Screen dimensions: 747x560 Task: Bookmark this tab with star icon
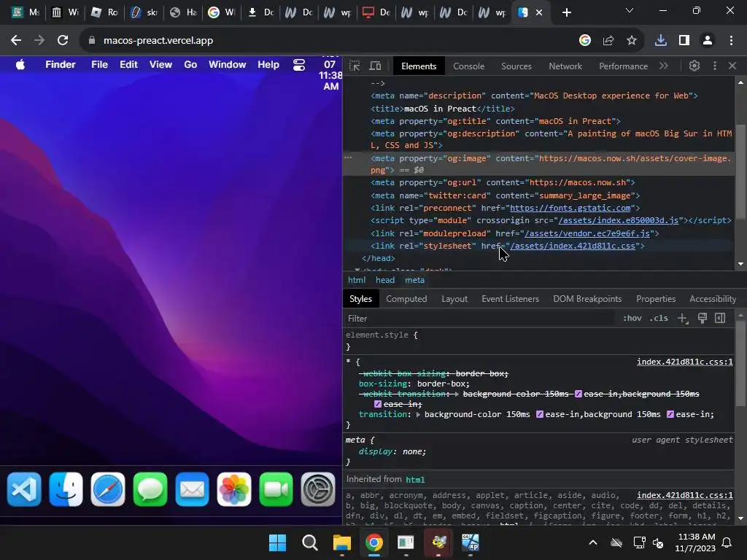[632, 41]
